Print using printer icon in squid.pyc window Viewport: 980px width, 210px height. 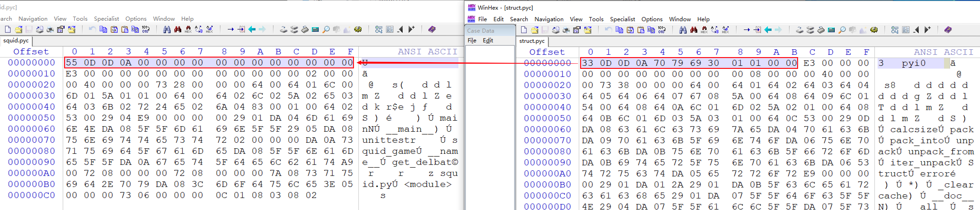[50, 29]
